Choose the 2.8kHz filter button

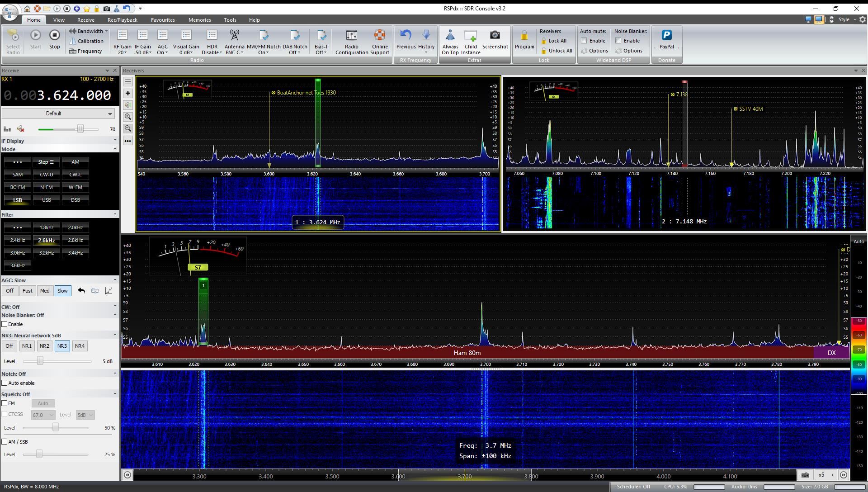coord(75,240)
